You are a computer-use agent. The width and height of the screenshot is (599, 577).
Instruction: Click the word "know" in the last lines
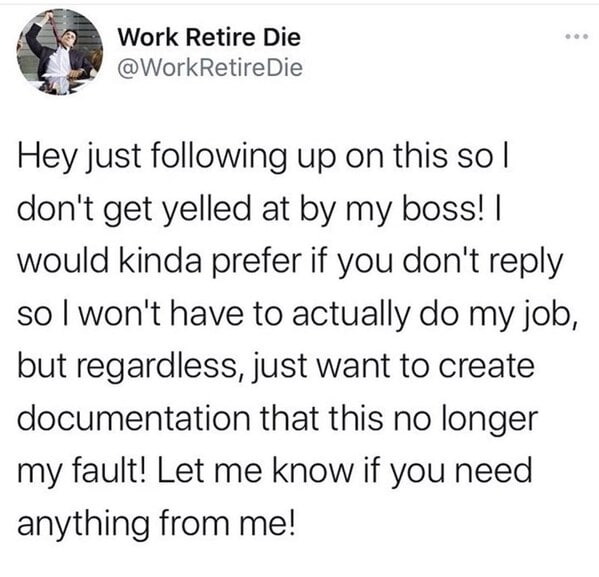point(312,471)
